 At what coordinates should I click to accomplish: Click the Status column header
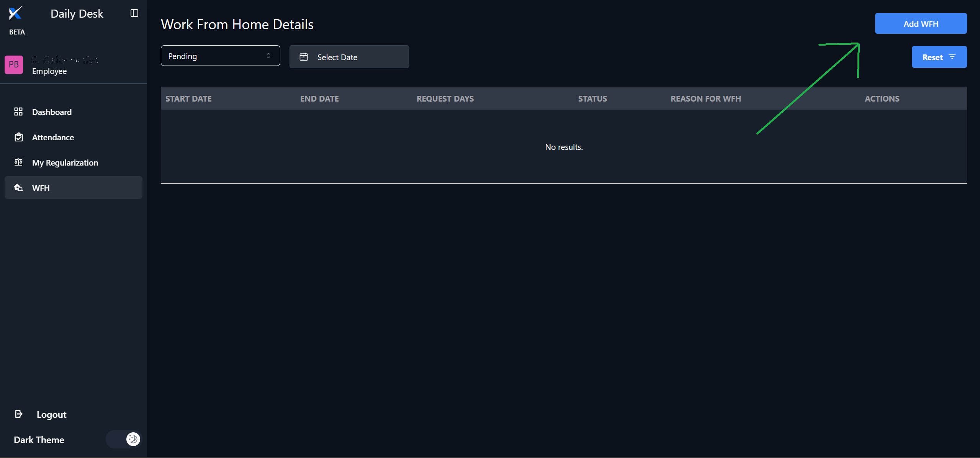pos(592,98)
